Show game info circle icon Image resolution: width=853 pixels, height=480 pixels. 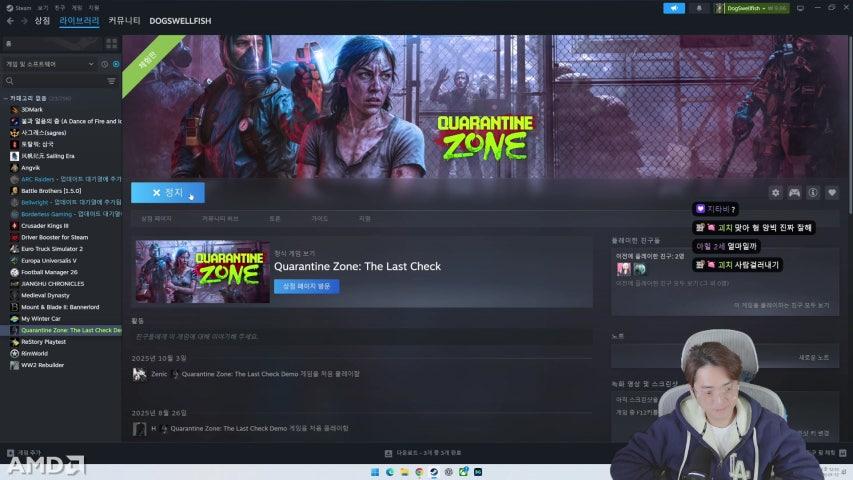click(813, 193)
